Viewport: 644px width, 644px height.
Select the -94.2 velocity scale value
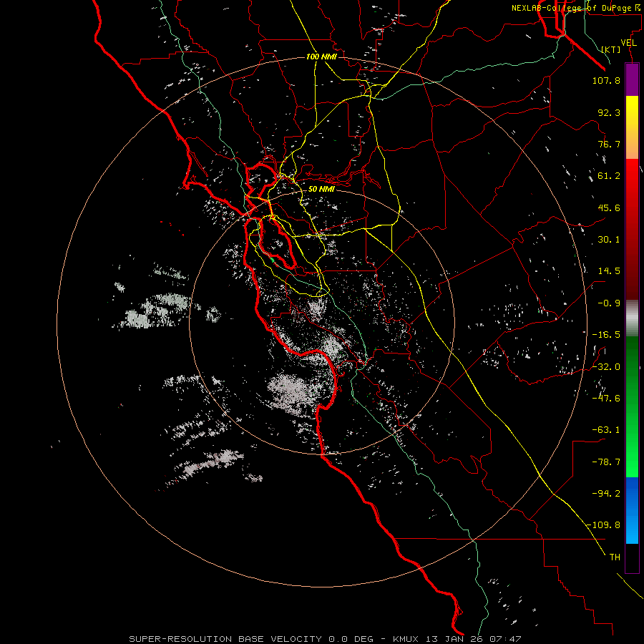click(606, 493)
